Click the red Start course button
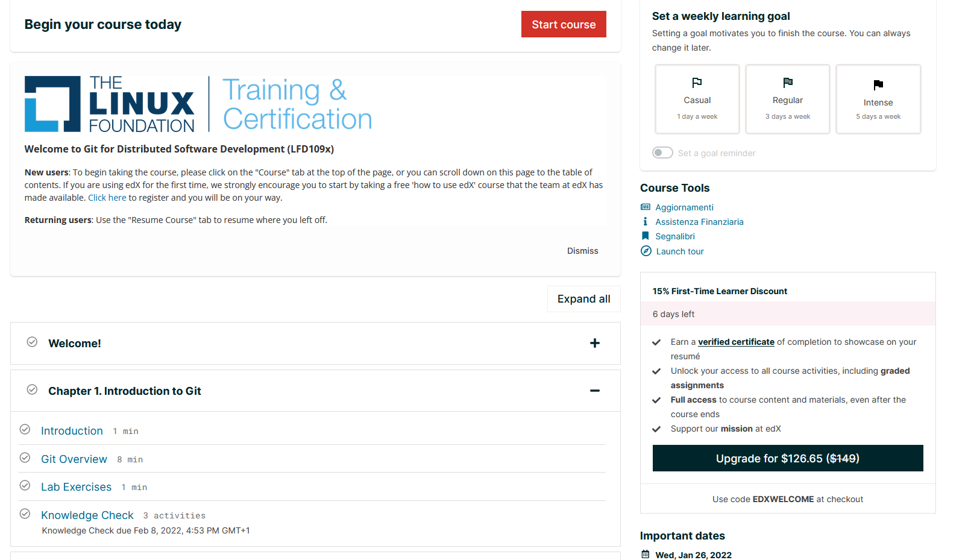968x560 pixels. click(564, 25)
